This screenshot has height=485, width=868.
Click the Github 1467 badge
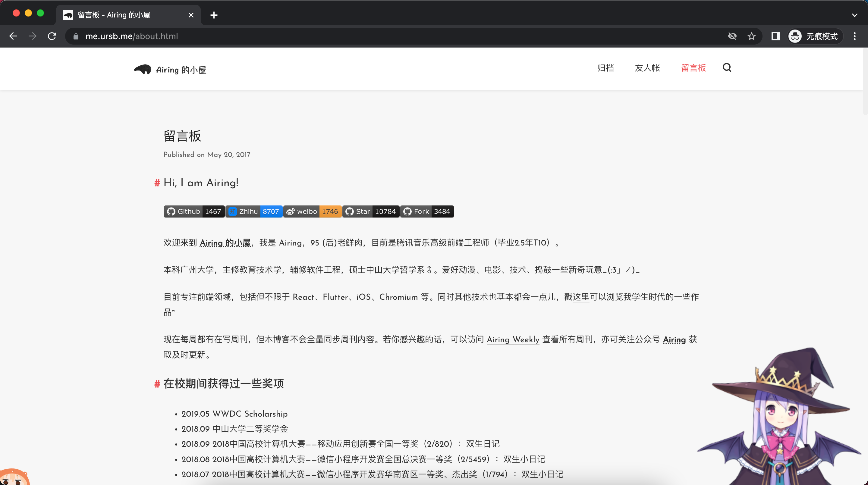(x=194, y=211)
